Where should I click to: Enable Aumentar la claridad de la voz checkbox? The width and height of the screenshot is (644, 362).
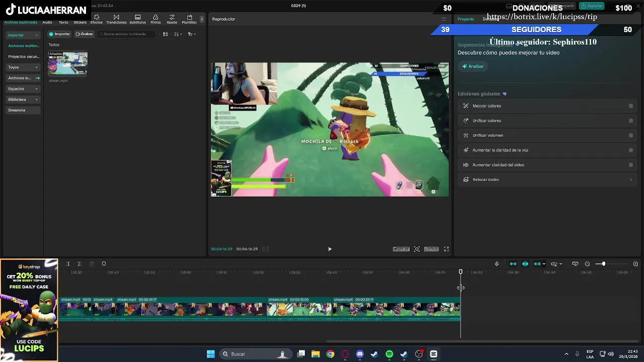pos(631,150)
